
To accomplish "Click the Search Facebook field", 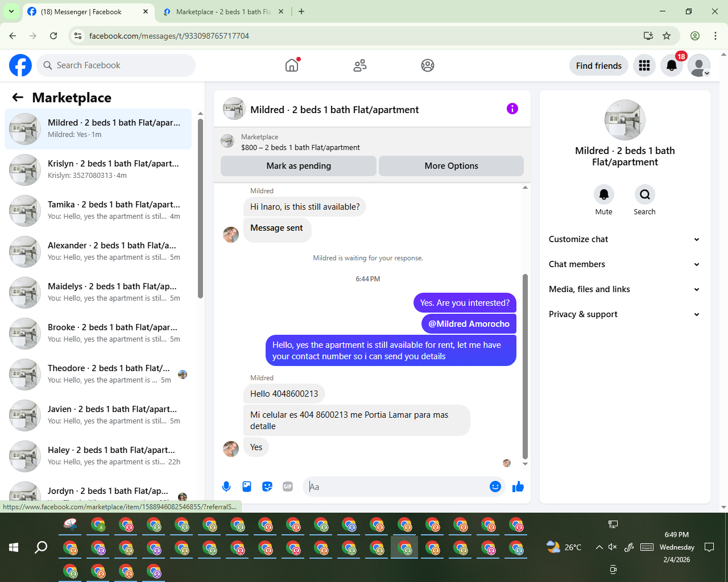I will [x=116, y=65].
